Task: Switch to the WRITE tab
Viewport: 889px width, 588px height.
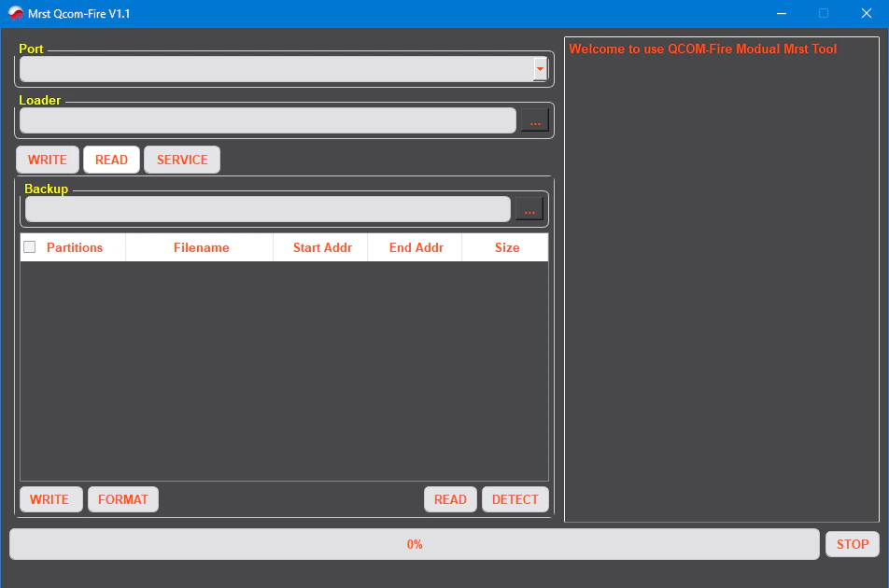Action: (x=48, y=160)
